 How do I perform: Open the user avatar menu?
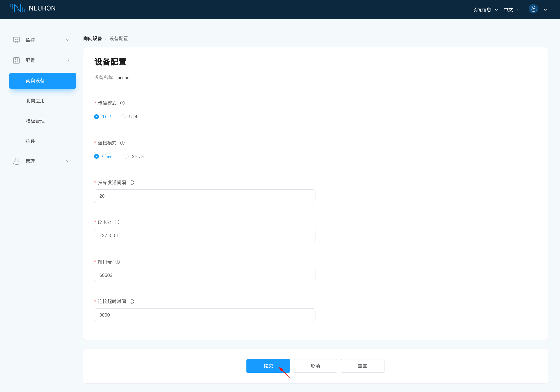[x=533, y=9]
